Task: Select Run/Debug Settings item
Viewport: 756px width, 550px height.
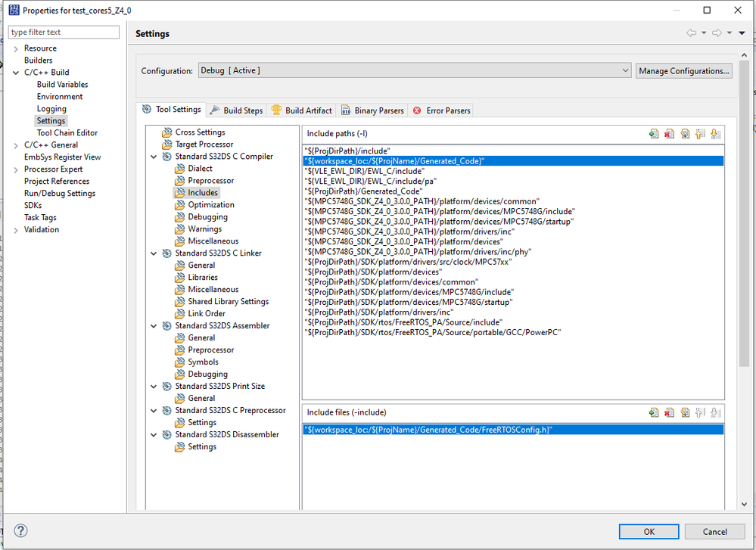Action: [60, 194]
